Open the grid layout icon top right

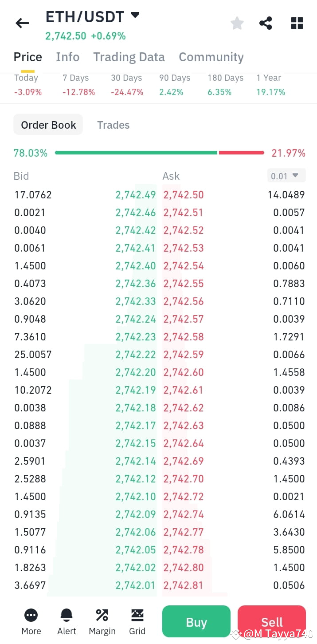tap(297, 23)
